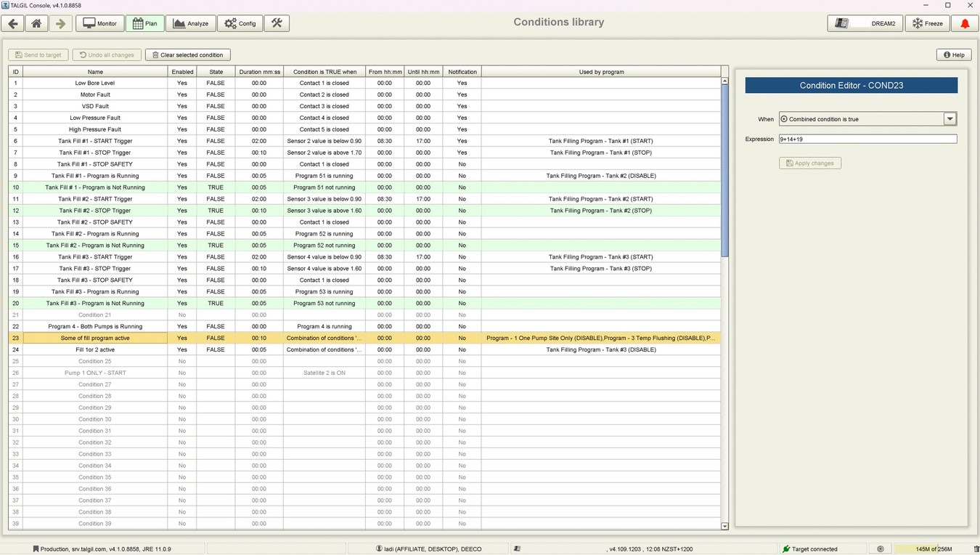
Task: Click the small circular status bar icon
Action: 881,549
